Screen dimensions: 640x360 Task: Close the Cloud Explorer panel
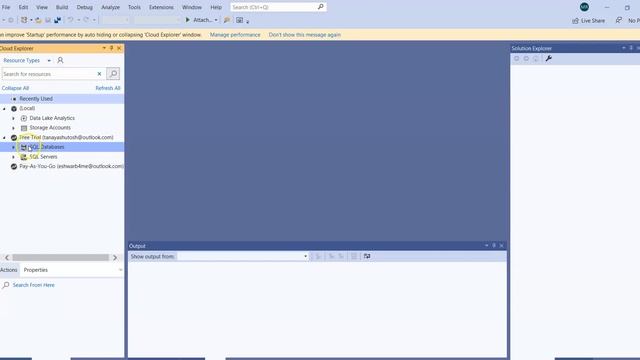tap(119, 48)
